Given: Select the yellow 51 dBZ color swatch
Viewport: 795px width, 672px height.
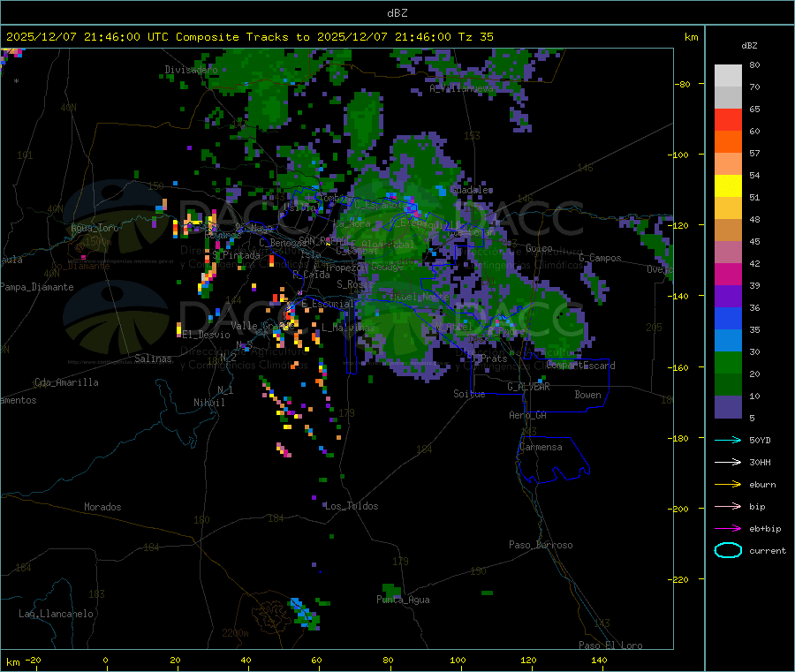Looking at the screenshot, I should click(x=728, y=186).
